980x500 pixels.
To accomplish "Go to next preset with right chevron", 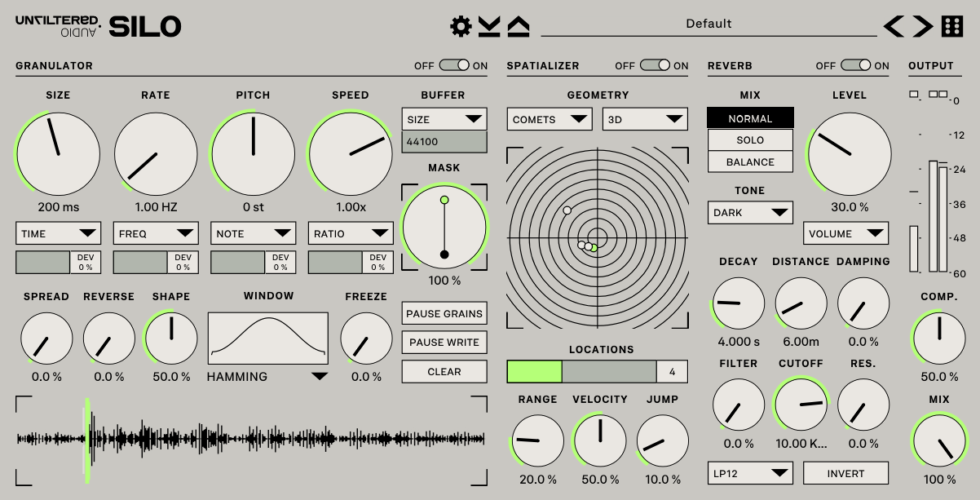I will click(922, 27).
